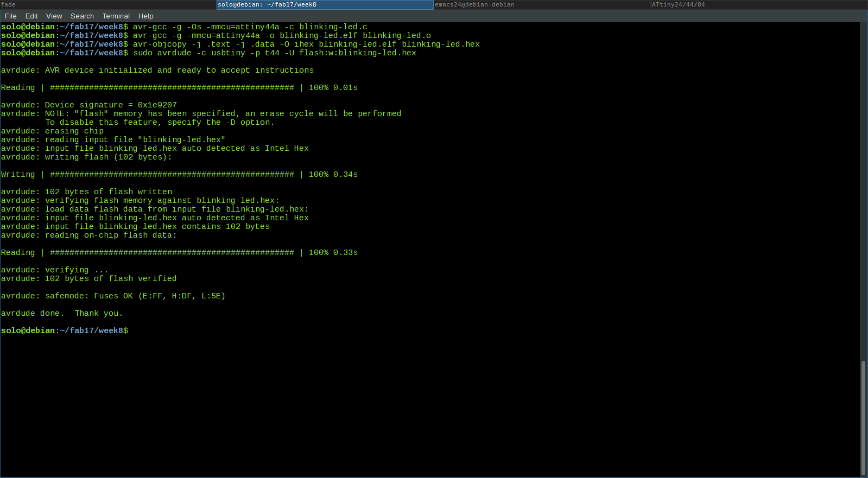Click the Reading progress bar showing 0.33s
This screenshot has width=868, height=478.
[179, 252]
